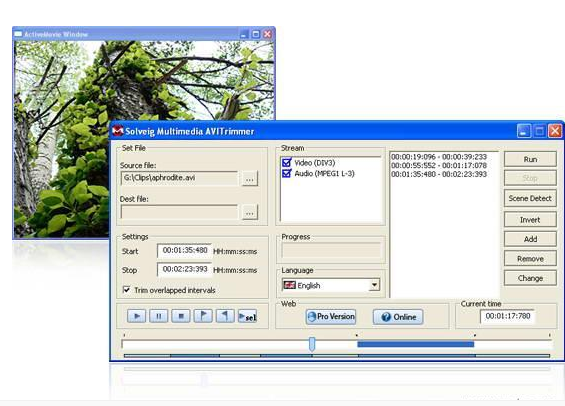This screenshot has height=406, width=565.
Task: Set the stop marker flag
Action: click(225, 316)
